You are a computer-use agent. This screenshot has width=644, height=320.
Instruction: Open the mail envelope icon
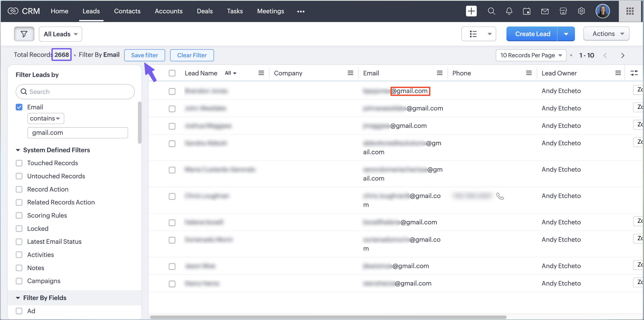(x=545, y=11)
